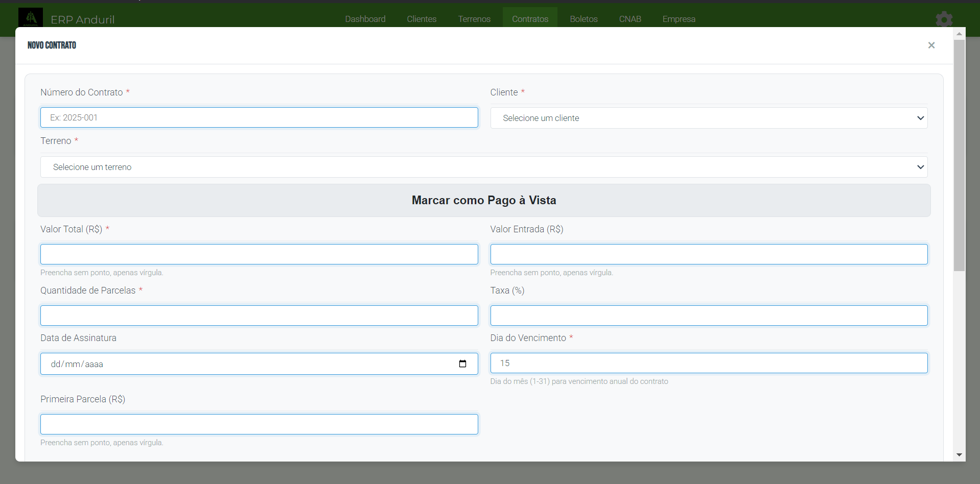The width and height of the screenshot is (980, 484).
Task: Open the Dashboard menu item
Action: point(365,19)
